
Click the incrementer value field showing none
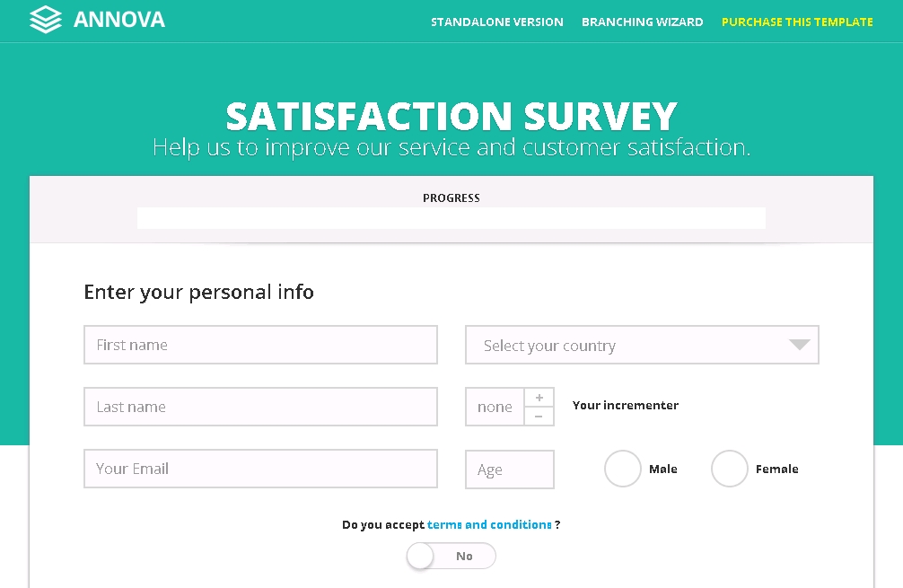coord(495,407)
